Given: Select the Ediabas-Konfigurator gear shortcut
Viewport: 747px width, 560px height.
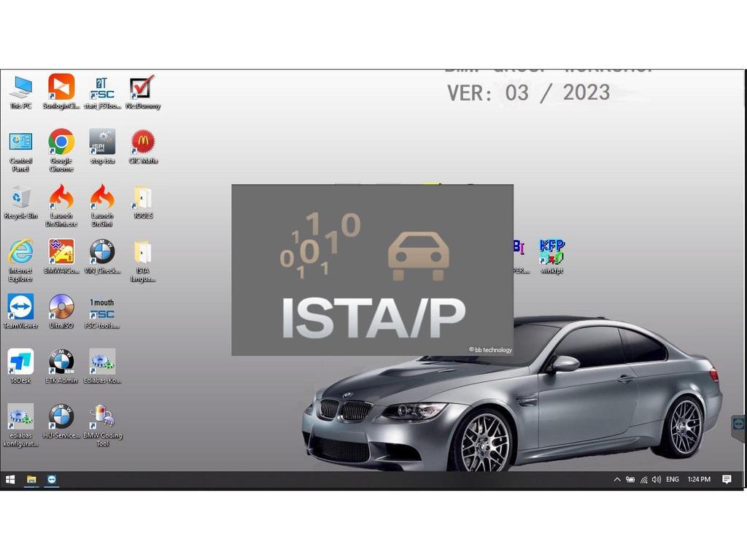Looking at the screenshot, I should (102, 362).
